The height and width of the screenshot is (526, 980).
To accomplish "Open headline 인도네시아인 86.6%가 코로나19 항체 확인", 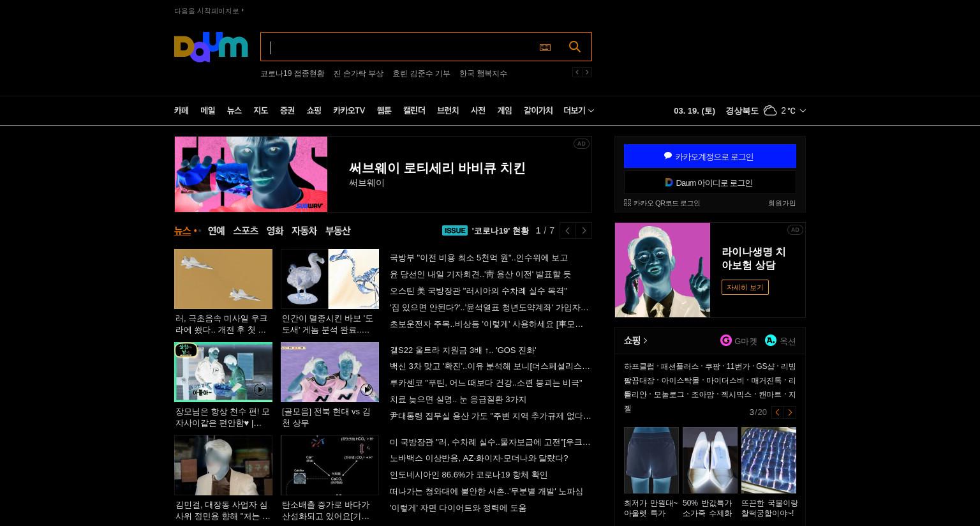I will (x=469, y=475).
